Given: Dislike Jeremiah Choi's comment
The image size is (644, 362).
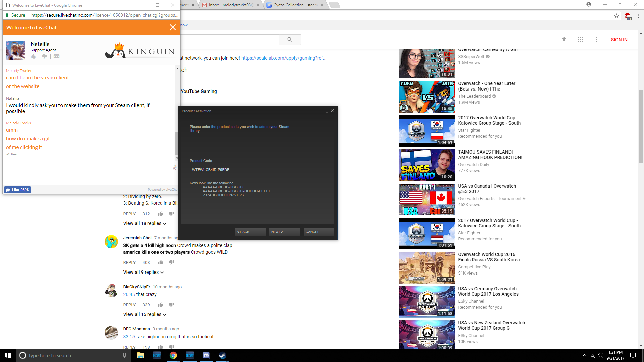Looking at the screenshot, I should [x=171, y=262].
